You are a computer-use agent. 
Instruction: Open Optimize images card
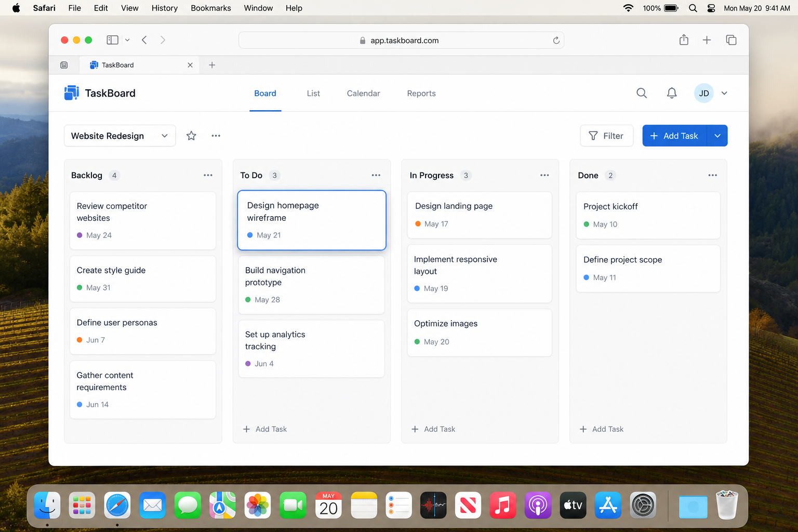point(480,333)
